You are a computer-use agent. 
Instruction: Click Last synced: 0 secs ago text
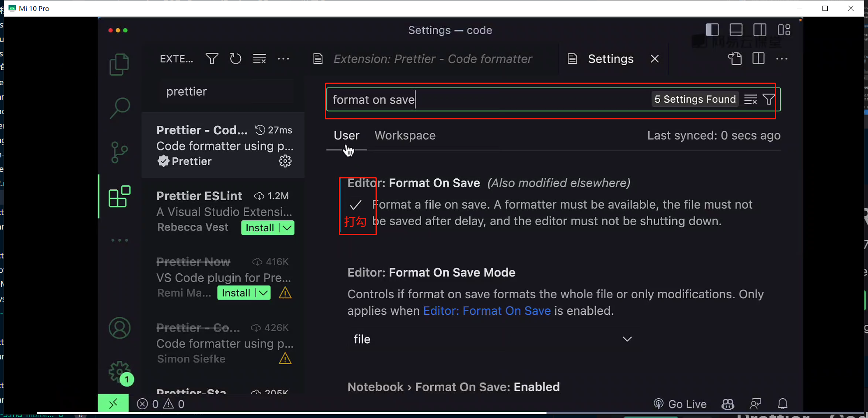[x=714, y=136]
